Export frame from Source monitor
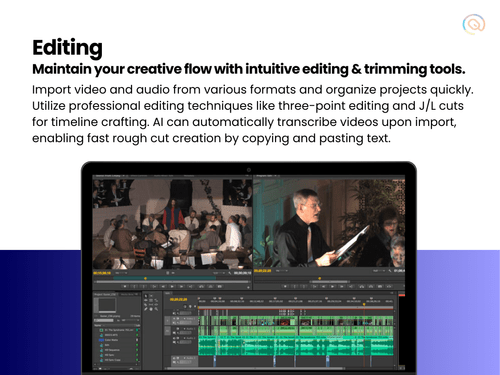 [x=220, y=286]
